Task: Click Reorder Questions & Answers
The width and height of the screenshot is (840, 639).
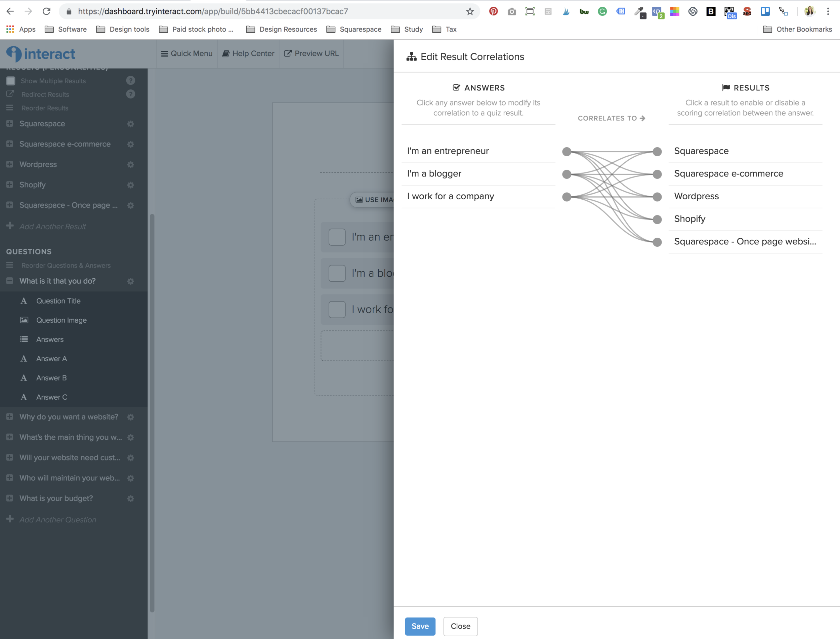Action: coord(66,266)
